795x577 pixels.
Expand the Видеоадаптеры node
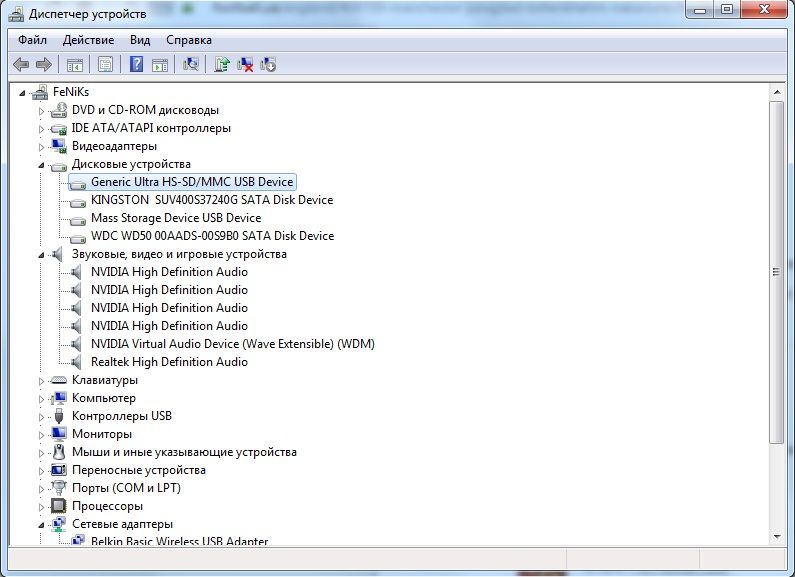tap(42, 147)
